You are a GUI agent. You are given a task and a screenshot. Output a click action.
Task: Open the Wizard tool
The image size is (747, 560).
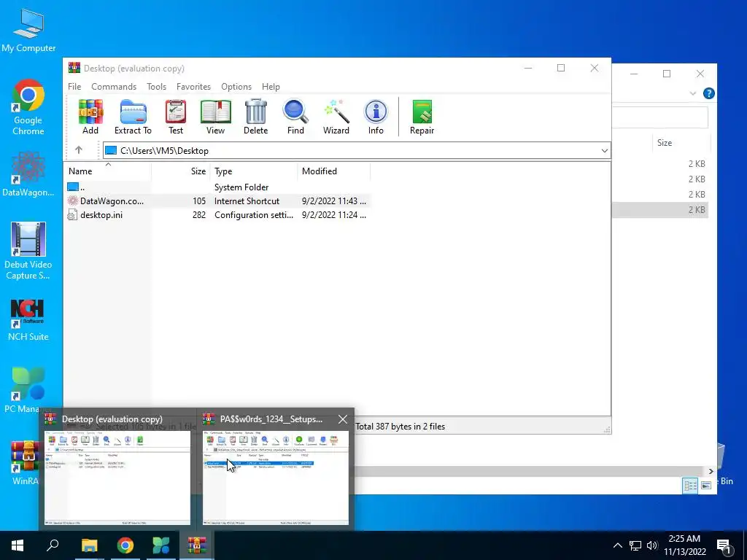point(336,117)
